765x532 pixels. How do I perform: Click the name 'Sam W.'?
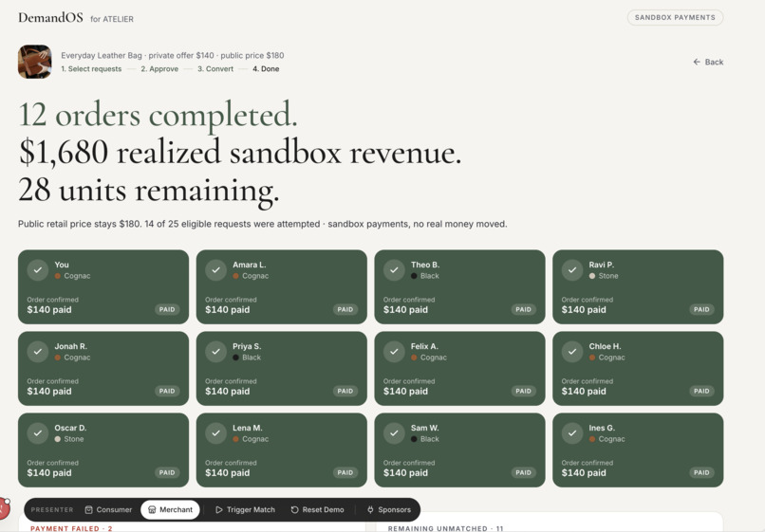coord(425,428)
